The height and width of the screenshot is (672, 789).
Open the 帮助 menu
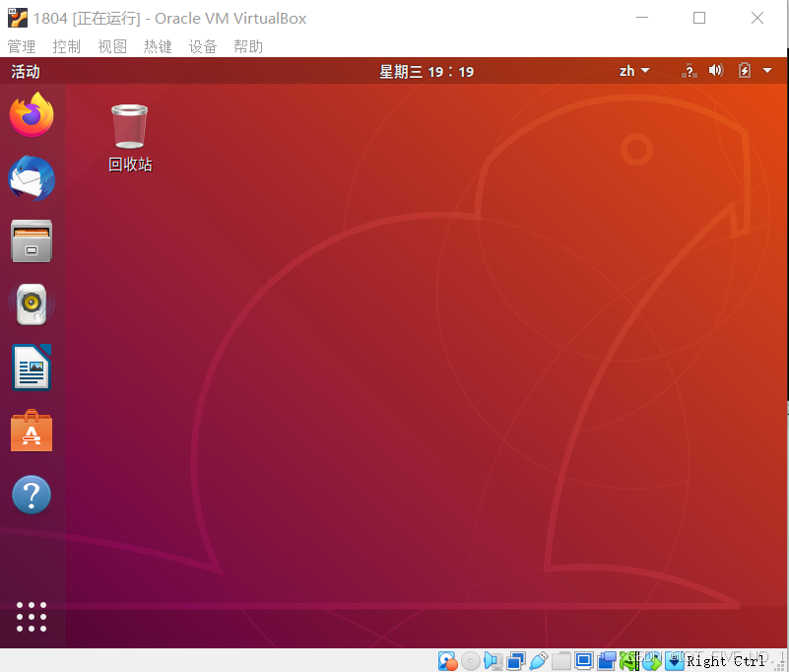click(x=248, y=46)
